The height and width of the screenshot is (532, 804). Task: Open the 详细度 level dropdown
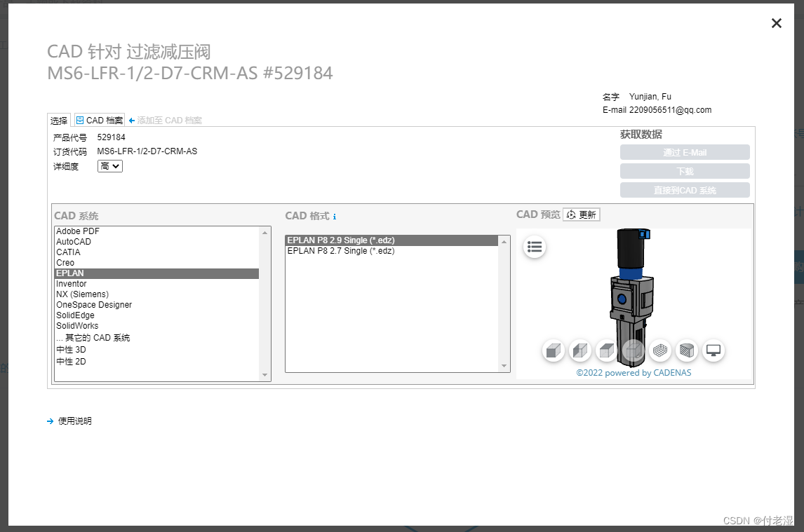(x=109, y=166)
